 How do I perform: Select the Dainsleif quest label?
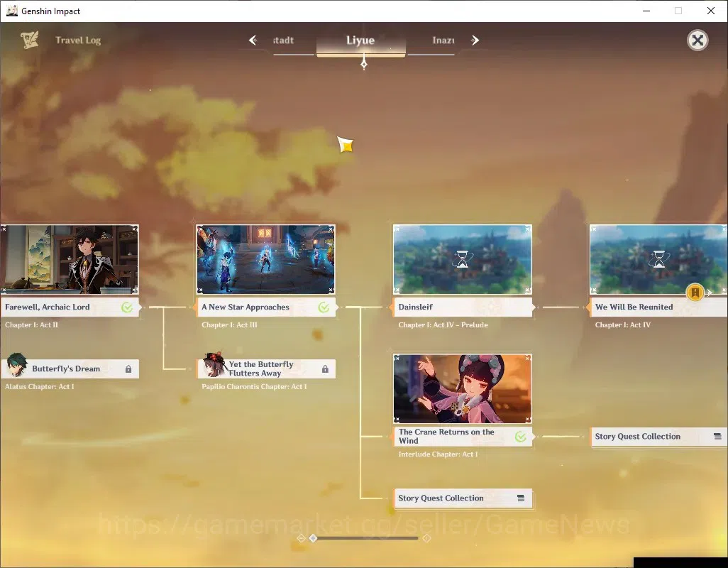tap(463, 307)
